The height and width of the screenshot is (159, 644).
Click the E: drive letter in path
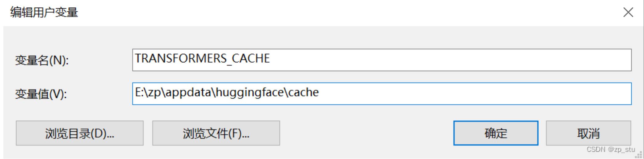pos(139,92)
